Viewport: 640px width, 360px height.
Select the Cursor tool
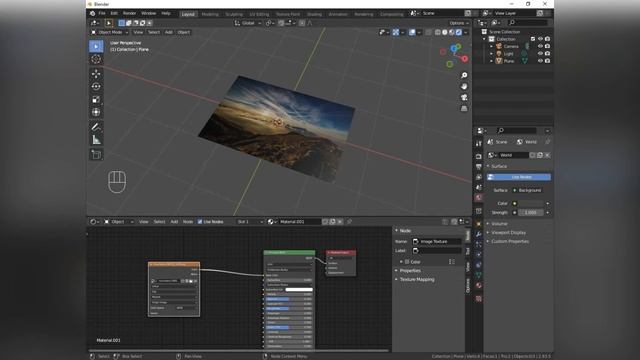pyautogui.click(x=96, y=60)
